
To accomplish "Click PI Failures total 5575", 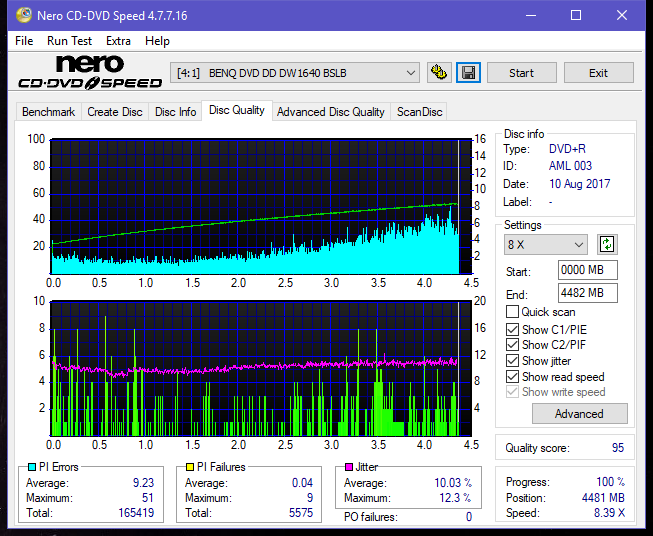I will [x=301, y=513].
